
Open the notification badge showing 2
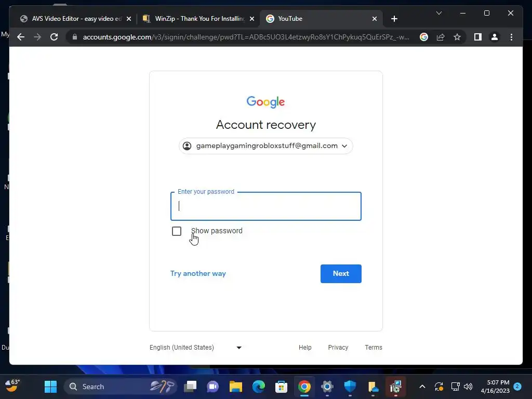[x=517, y=387]
